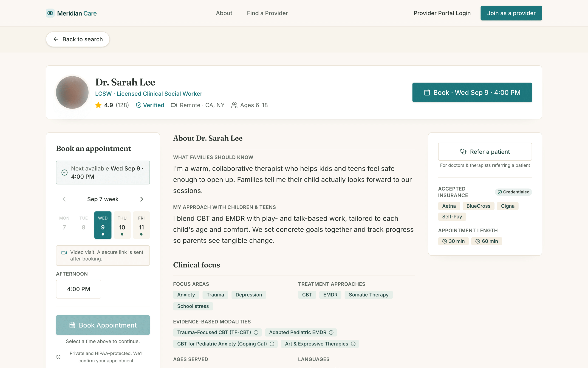Click the video icon in Video visit notice
Image resolution: width=588 pixels, height=368 pixels.
pyautogui.click(x=64, y=253)
